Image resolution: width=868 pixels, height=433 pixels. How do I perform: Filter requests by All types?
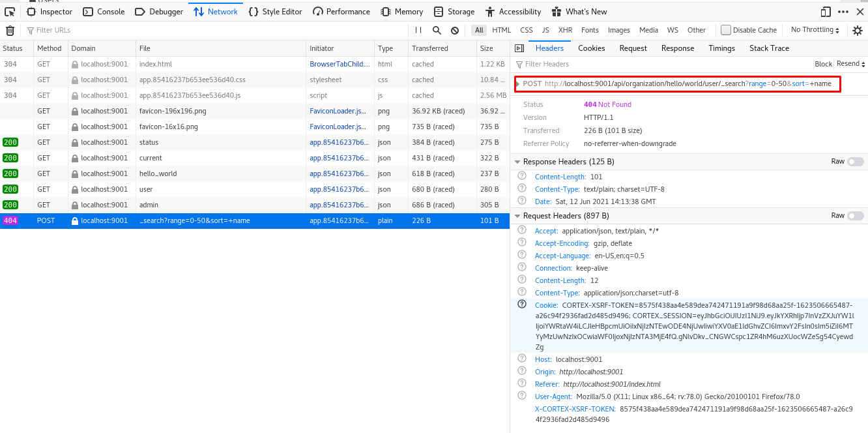pos(480,30)
